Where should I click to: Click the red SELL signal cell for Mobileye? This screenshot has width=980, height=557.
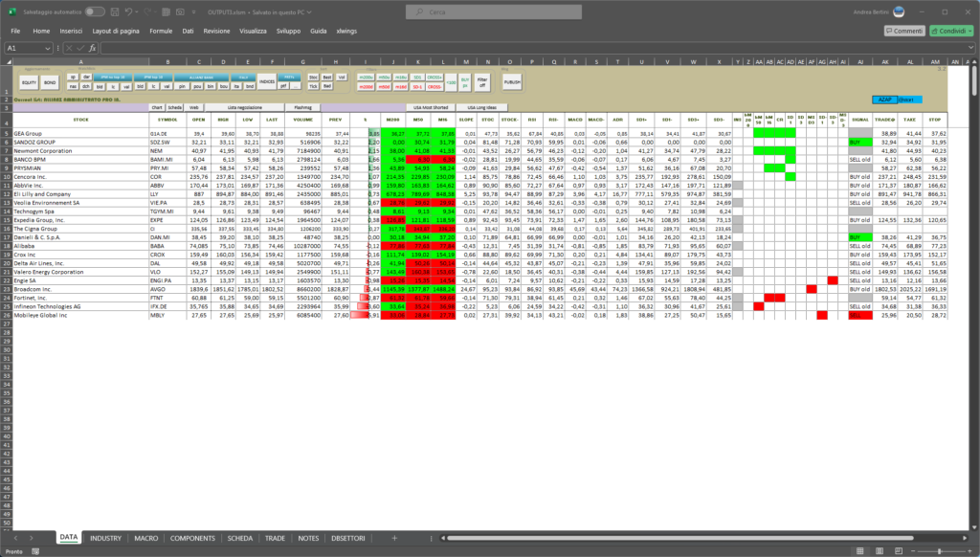pos(860,316)
